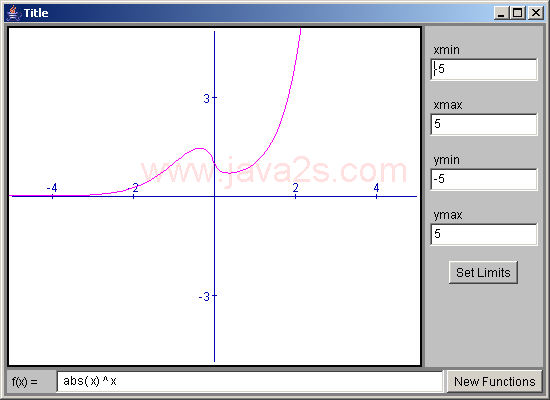Click the positive '2' x-axis label
Image resolution: width=550 pixels, height=400 pixels.
click(295, 188)
